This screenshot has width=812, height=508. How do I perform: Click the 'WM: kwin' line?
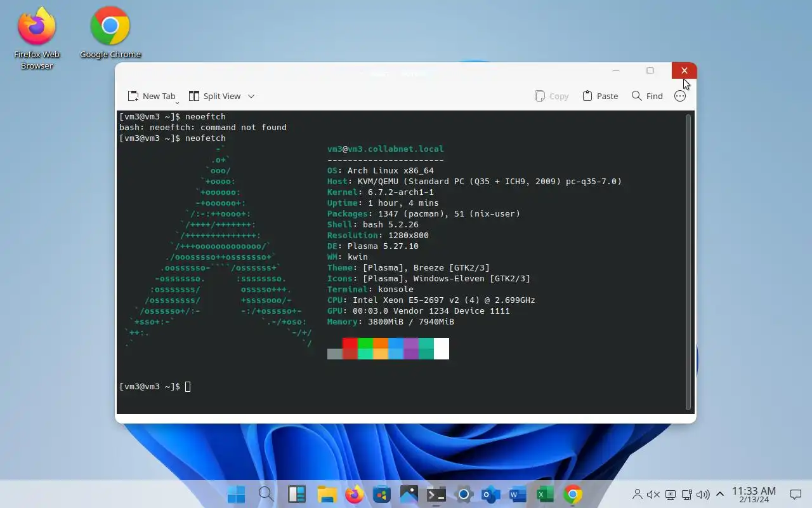(348, 257)
